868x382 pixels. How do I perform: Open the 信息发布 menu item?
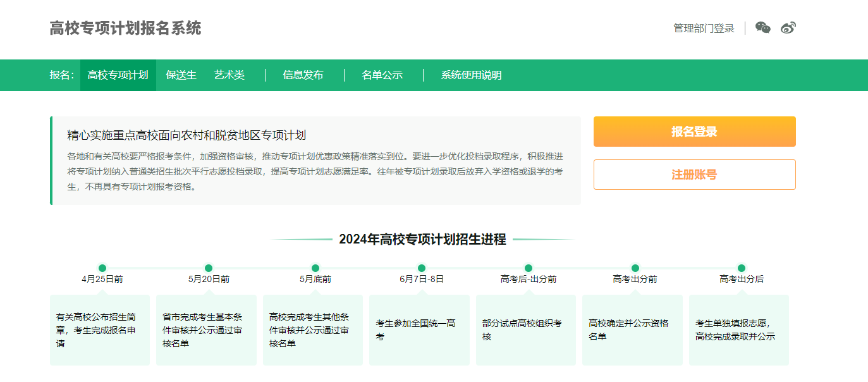point(303,75)
